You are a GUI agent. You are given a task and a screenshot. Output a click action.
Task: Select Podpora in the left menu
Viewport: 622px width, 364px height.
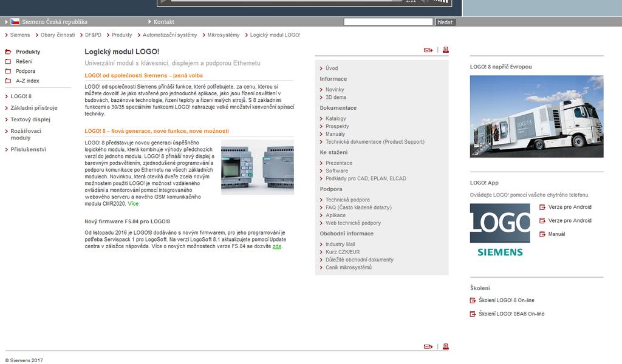26,71
